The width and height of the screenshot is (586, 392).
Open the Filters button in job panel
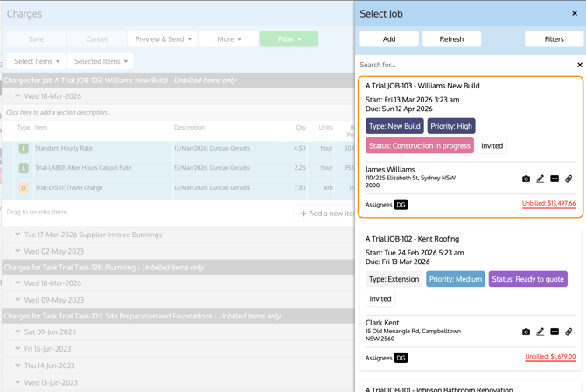point(554,39)
